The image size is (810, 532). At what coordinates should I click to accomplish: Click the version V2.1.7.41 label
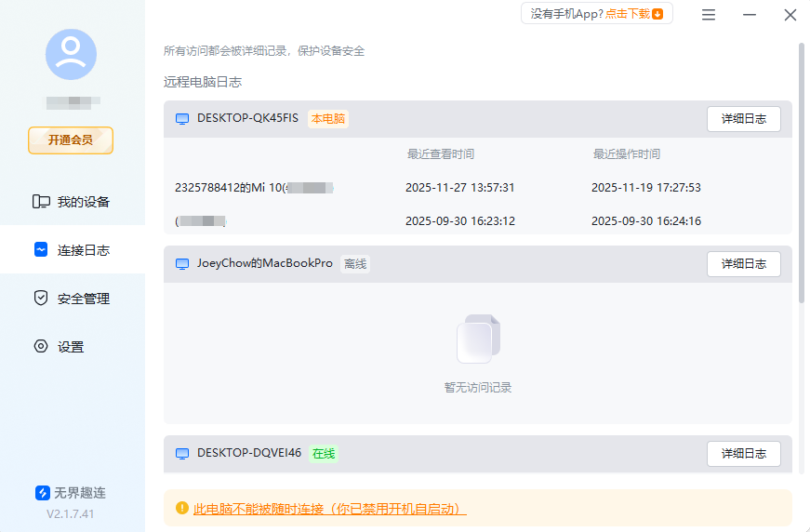point(71,514)
